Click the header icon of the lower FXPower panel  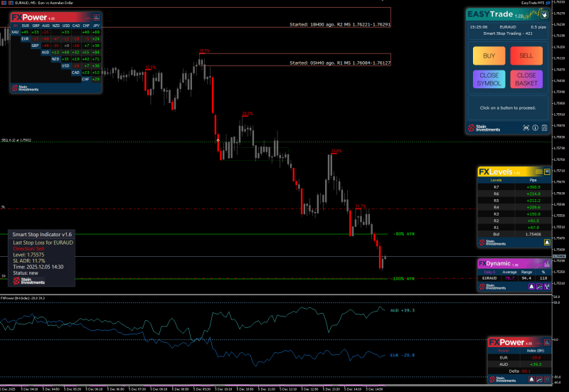pos(547,342)
